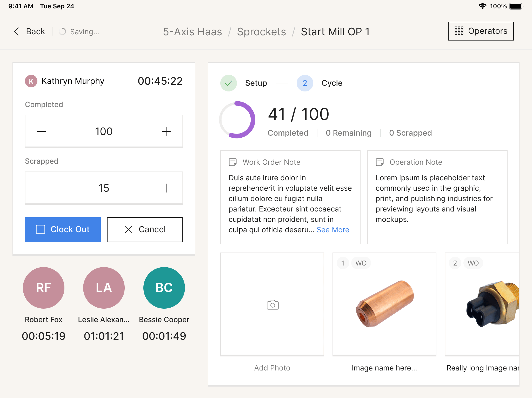
Task: Open 5-Axis Haas breadcrumb
Action: (x=192, y=32)
